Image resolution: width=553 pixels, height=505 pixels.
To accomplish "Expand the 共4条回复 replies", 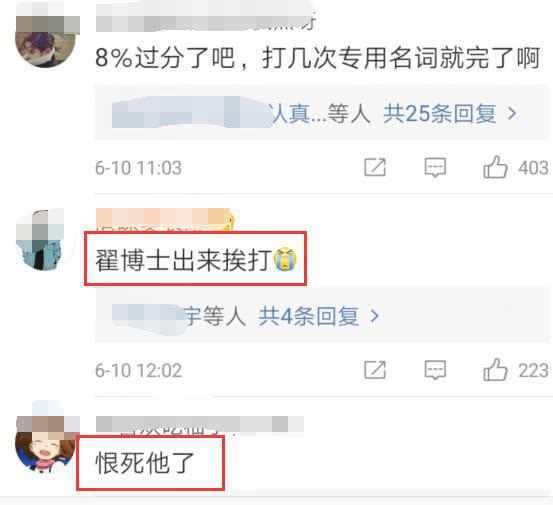I will (x=309, y=316).
